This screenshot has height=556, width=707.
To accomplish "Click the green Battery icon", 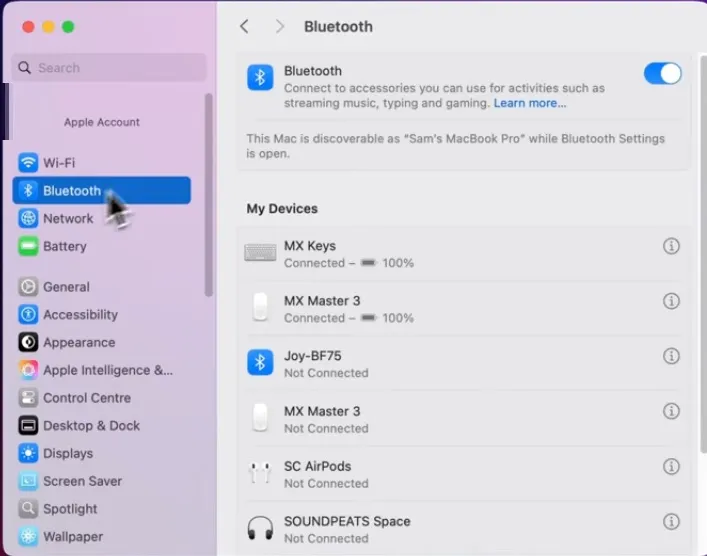I will [28, 246].
